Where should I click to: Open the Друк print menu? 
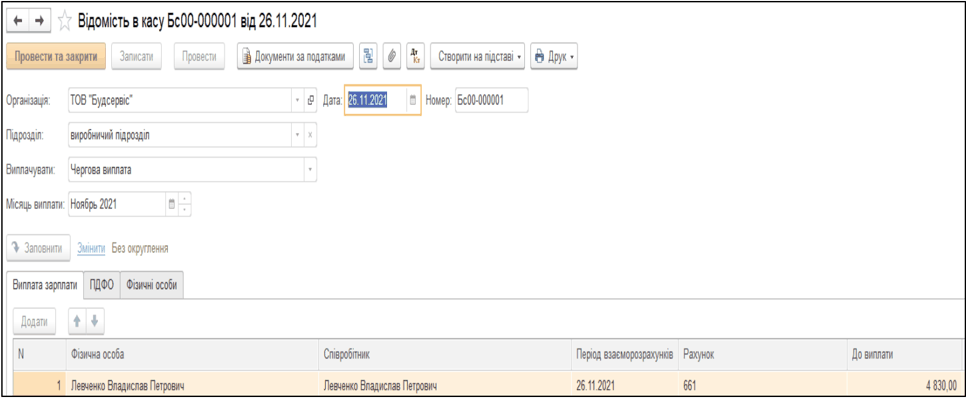(554, 57)
